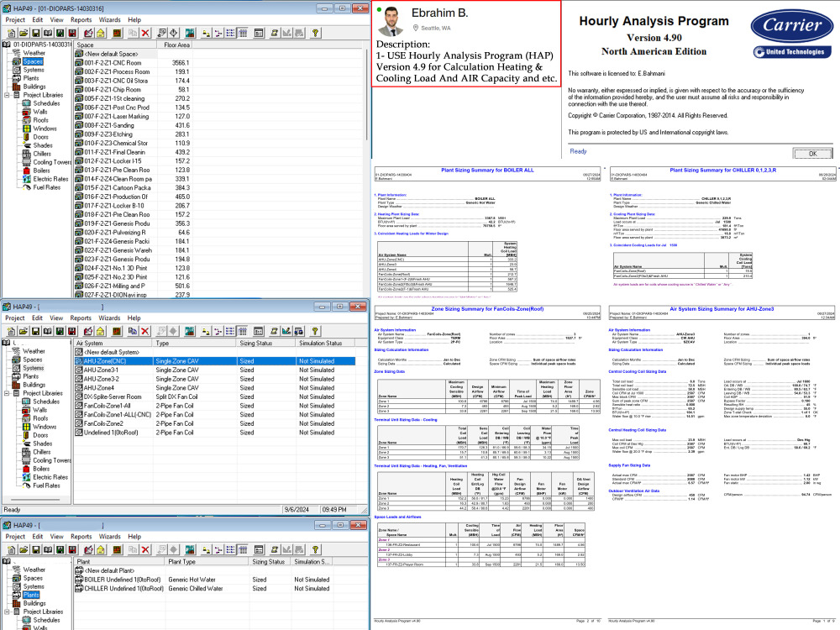Image resolution: width=840 pixels, height=630 pixels.
Task: Select 016-F-2-Z1-Production Of space row
Action: (133, 197)
